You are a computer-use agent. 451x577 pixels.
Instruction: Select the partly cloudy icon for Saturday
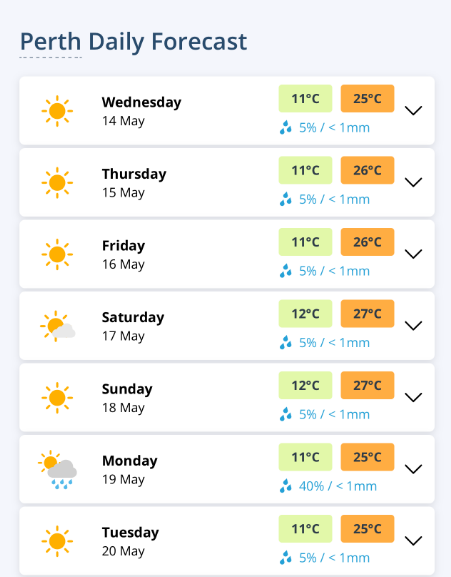pyautogui.click(x=57, y=326)
